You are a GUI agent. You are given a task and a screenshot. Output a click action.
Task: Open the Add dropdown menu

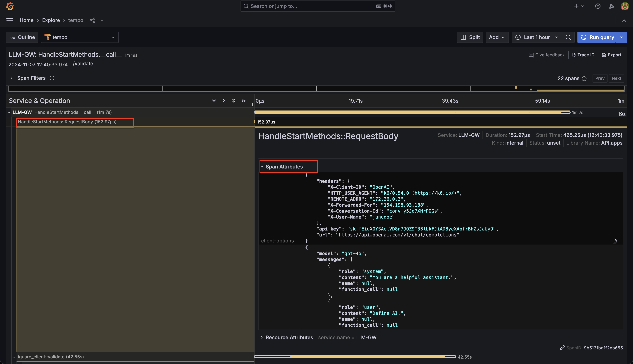click(x=497, y=37)
